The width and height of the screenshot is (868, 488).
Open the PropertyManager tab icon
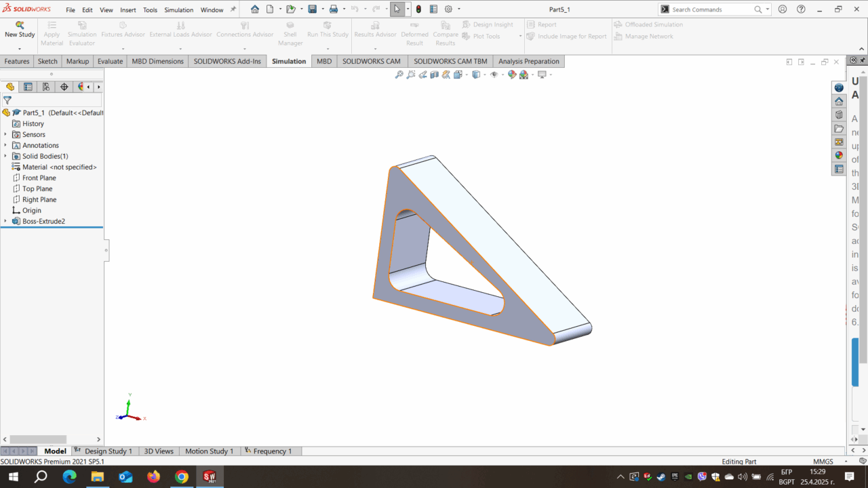tap(28, 87)
